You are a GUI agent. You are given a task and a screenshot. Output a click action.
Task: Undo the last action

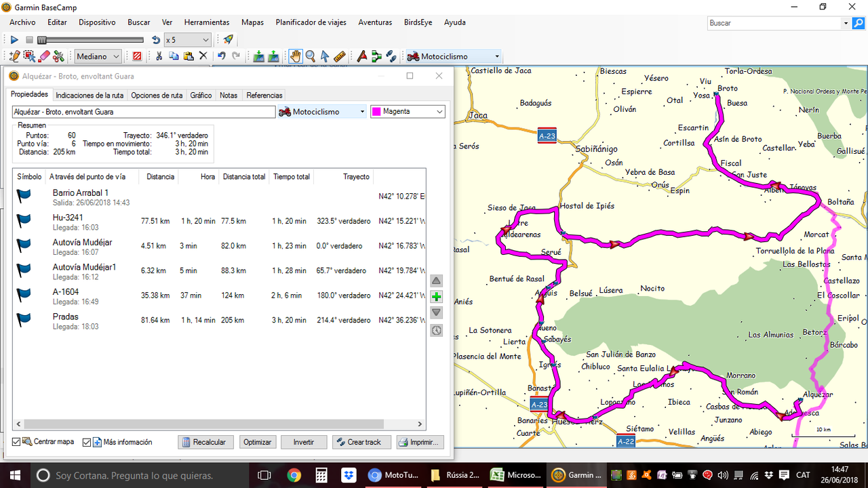[x=221, y=56]
